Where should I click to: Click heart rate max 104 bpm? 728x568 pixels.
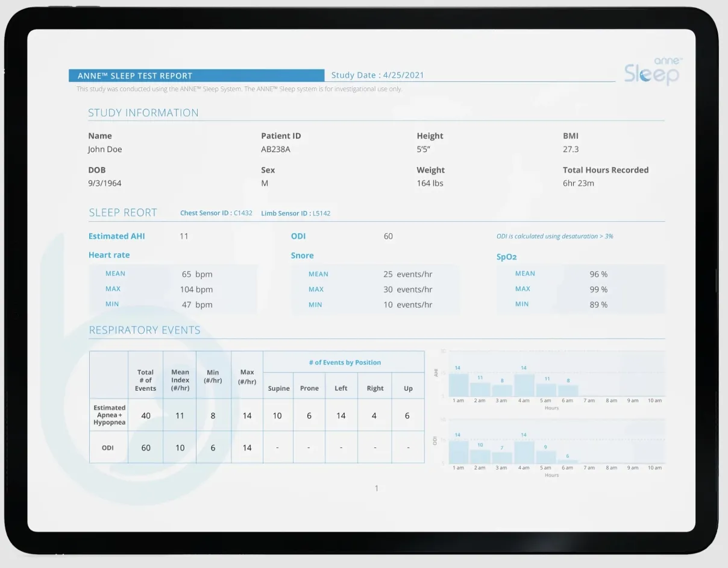click(196, 289)
